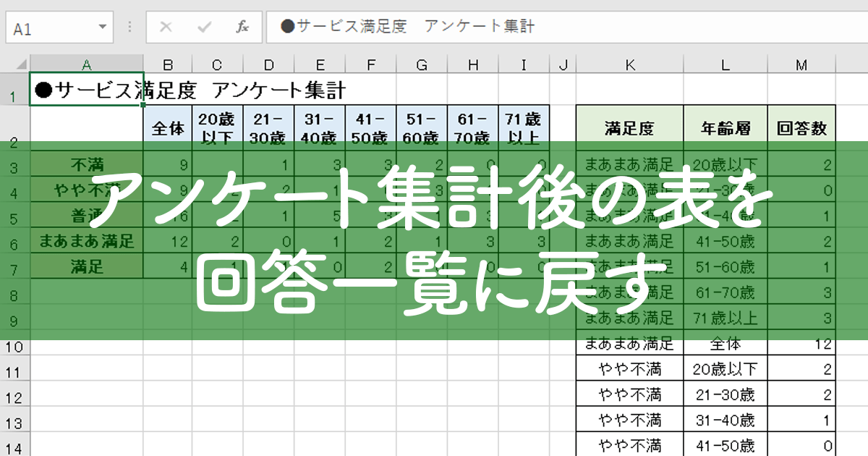Select row 12 header
The height and width of the screenshot is (456, 868).
tap(14, 395)
